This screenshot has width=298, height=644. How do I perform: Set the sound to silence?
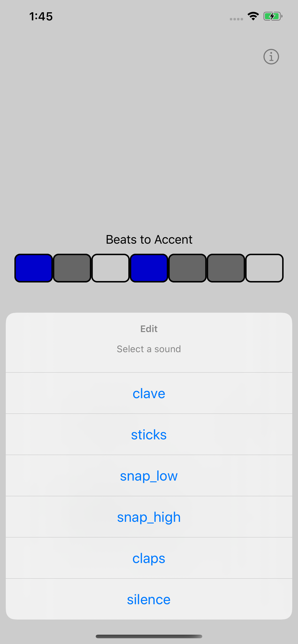pos(149,599)
